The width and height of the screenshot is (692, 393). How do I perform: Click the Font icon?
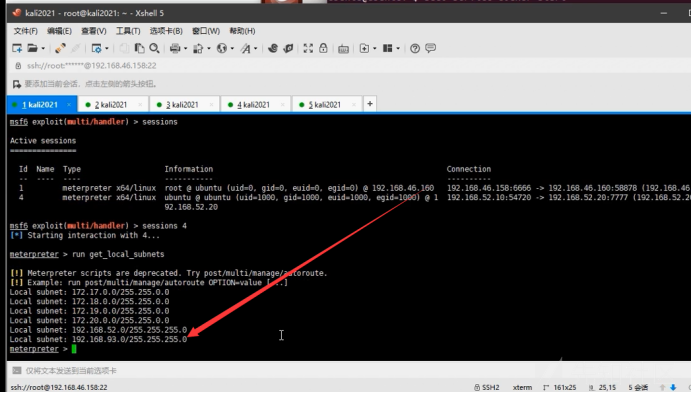(x=245, y=48)
